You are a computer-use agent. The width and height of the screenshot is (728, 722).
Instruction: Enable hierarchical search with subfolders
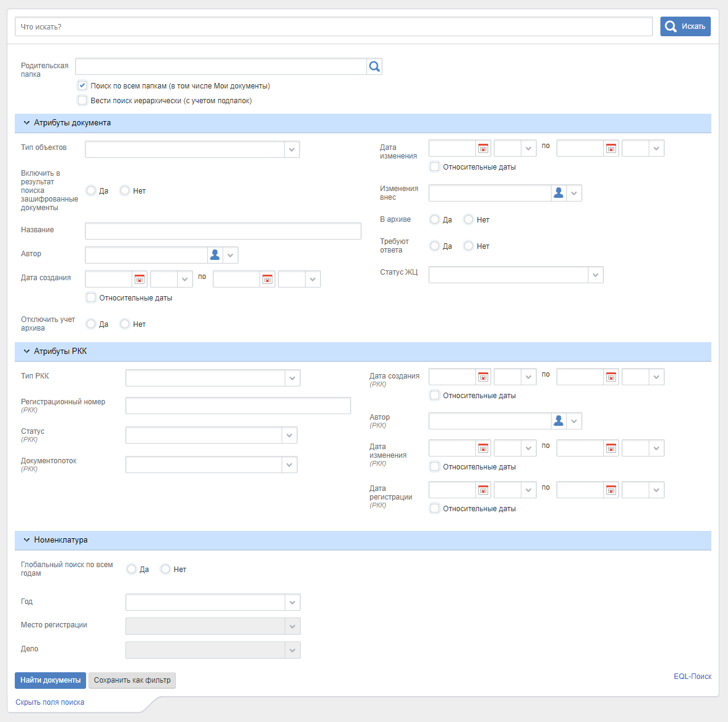click(82, 100)
